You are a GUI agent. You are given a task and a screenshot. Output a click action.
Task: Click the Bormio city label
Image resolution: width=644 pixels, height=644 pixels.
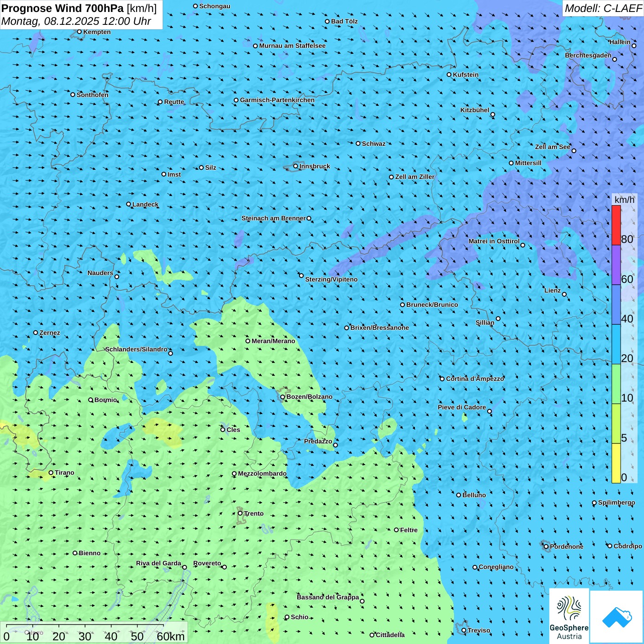click(x=106, y=400)
